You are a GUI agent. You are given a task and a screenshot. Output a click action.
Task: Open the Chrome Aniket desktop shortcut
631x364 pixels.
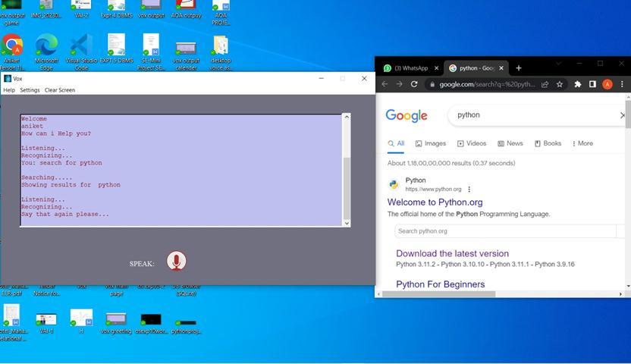tap(11, 52)
